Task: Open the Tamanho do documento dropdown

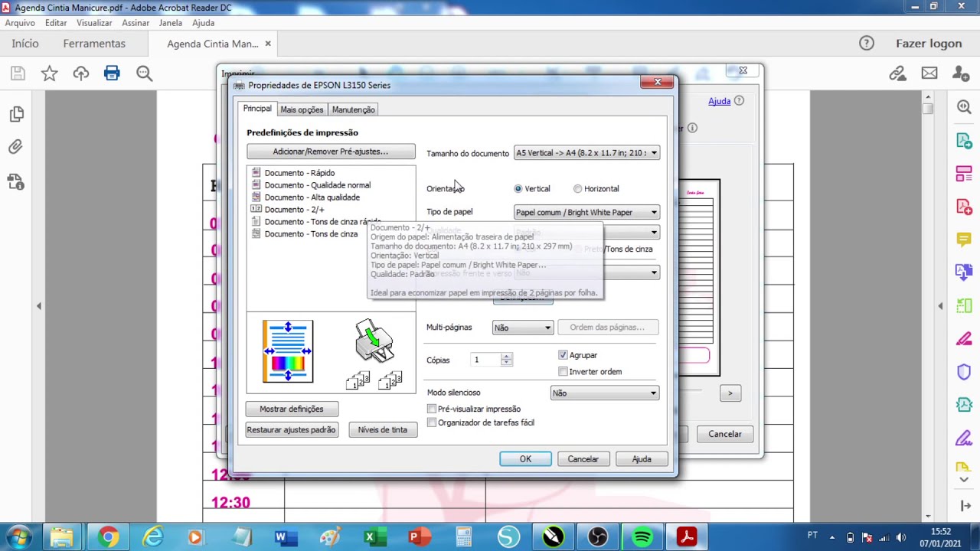Action: [x=586, y=153]
